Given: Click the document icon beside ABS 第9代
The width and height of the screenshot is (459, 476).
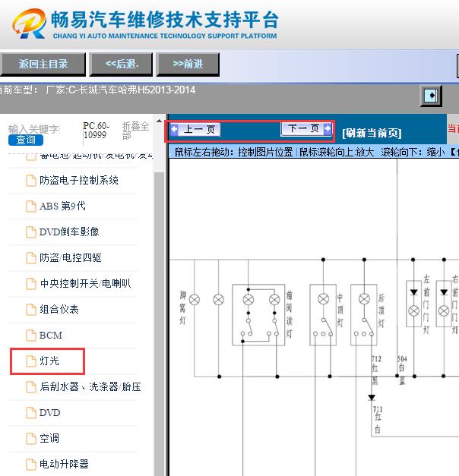Looking at the screenshot, I should (x=30, y=206).
